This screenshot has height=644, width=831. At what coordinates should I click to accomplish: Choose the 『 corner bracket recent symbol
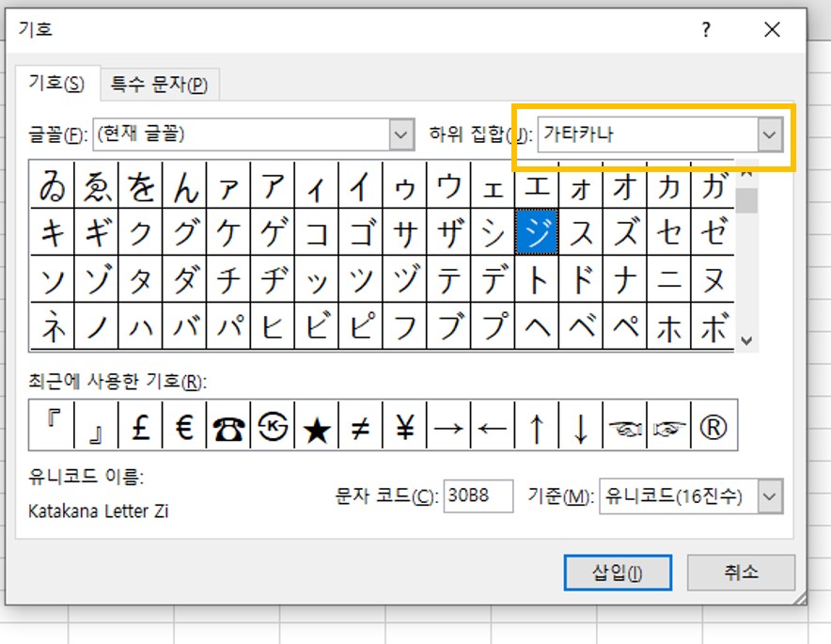pos(53,425)
